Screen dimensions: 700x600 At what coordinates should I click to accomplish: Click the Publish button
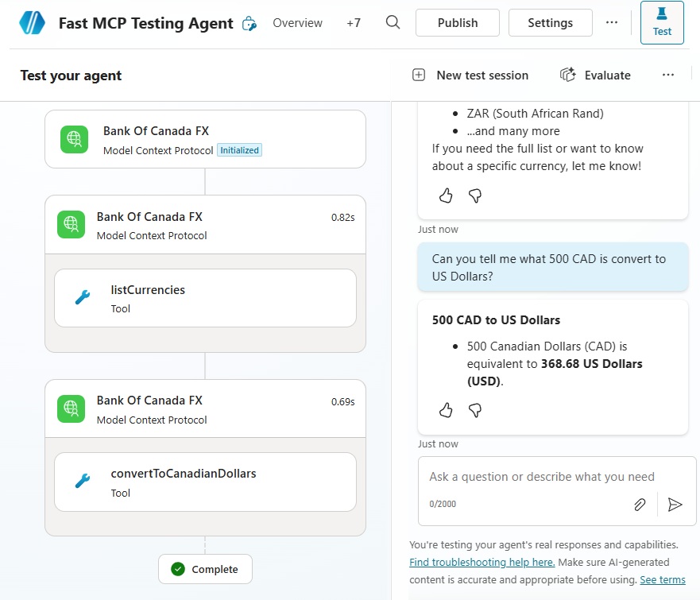458,23
